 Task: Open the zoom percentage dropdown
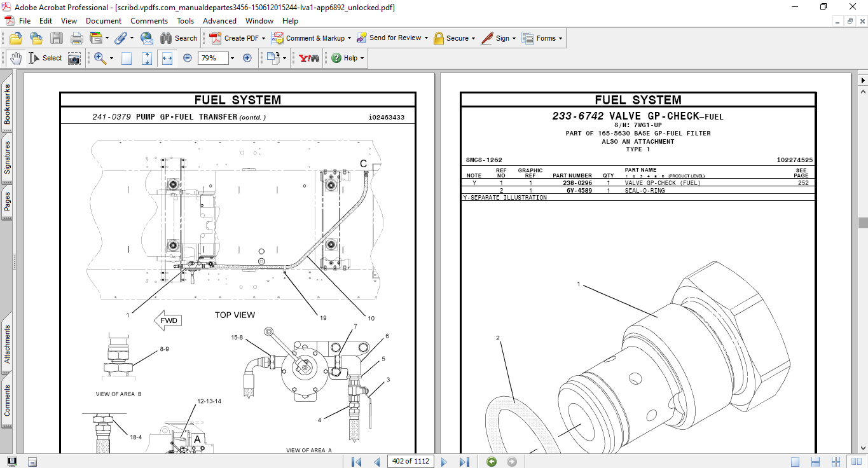(232, 58)
